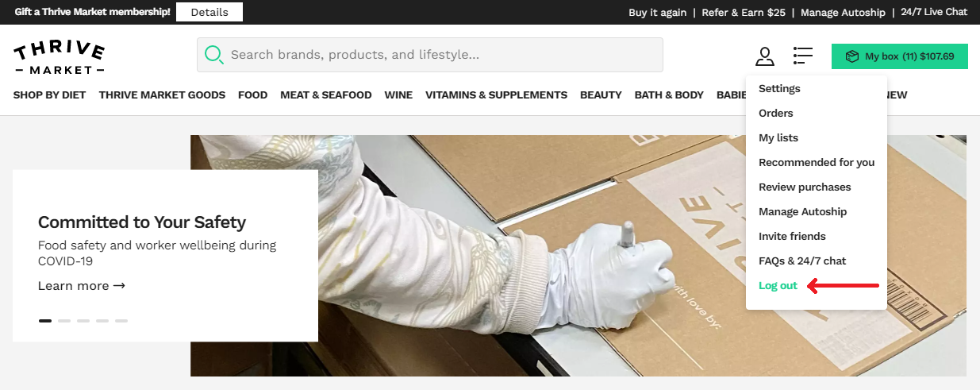
Task: Jump to the second carousel slide dot
Action: click(x=64, y=321)
